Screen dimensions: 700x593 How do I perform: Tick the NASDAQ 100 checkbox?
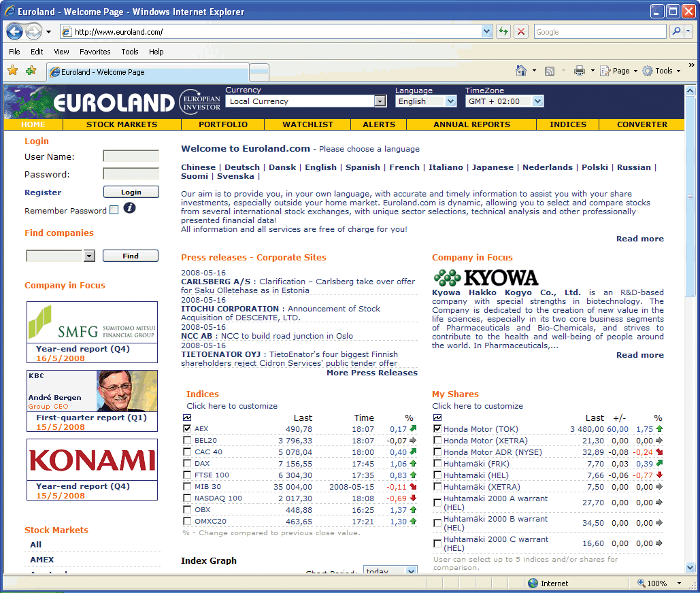[187, 498]
